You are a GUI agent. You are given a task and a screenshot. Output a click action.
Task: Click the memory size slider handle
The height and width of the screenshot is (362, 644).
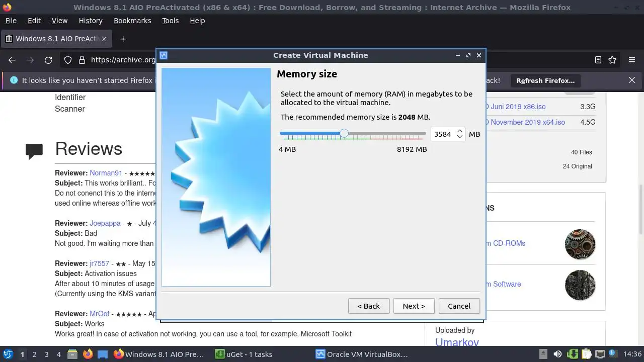pos(344,133)
